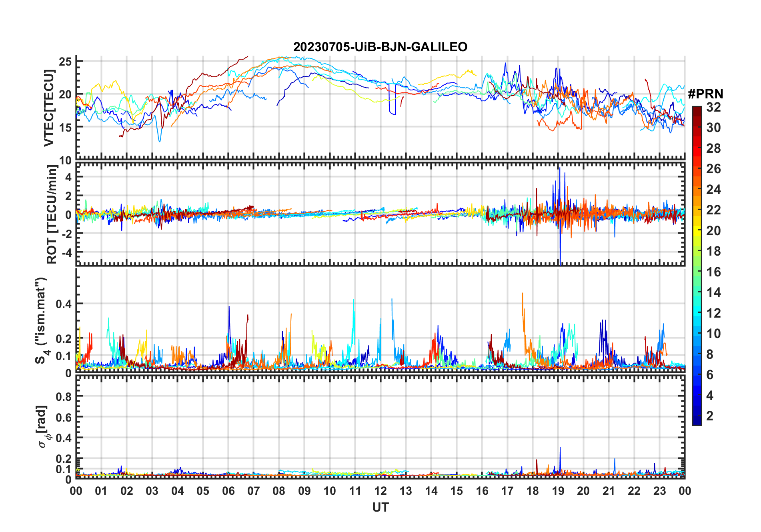The image size is (761, 532).
Task: Click the colorbar tick label 28
Action: (713, 148)
